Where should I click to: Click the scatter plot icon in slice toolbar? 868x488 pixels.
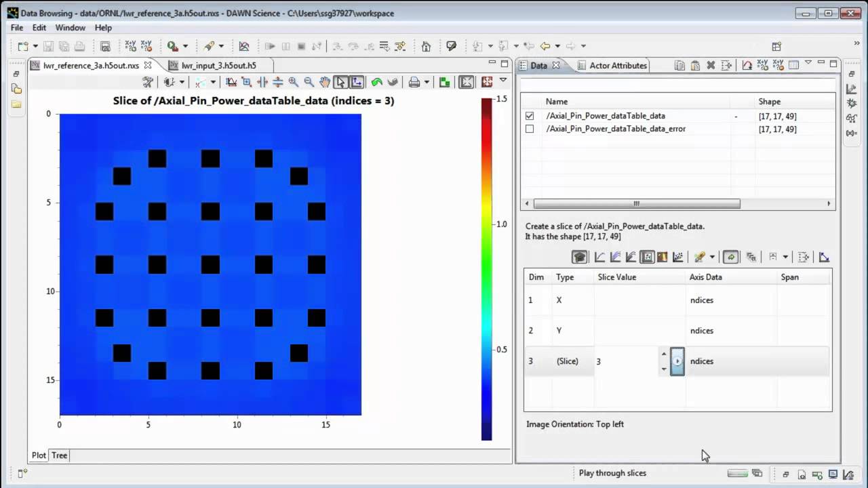coord(677,257)
